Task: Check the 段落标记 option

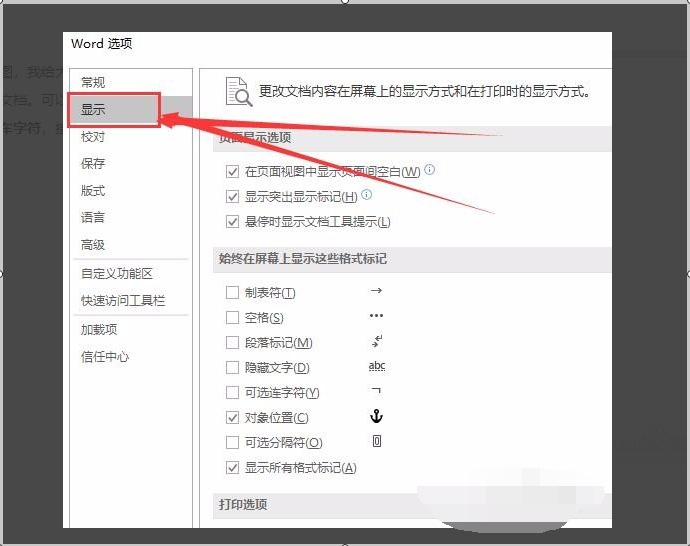Action: point(232,342)
